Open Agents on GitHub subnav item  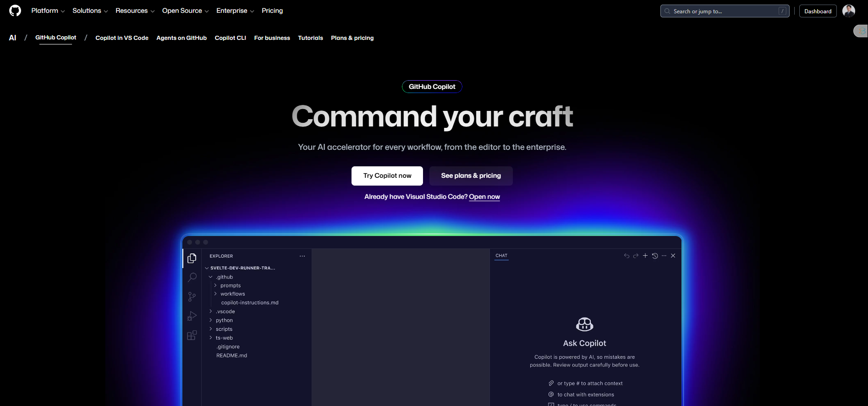181,38
